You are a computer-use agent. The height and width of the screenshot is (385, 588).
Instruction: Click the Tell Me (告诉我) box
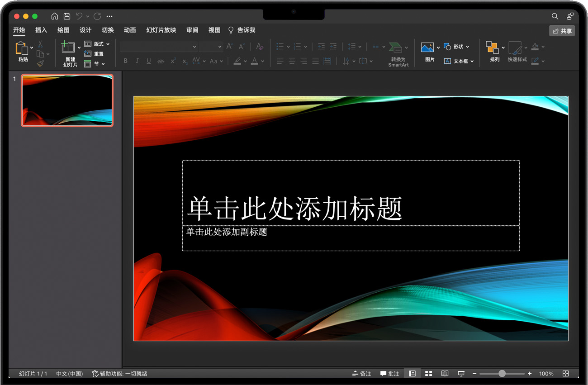point(242,30)
